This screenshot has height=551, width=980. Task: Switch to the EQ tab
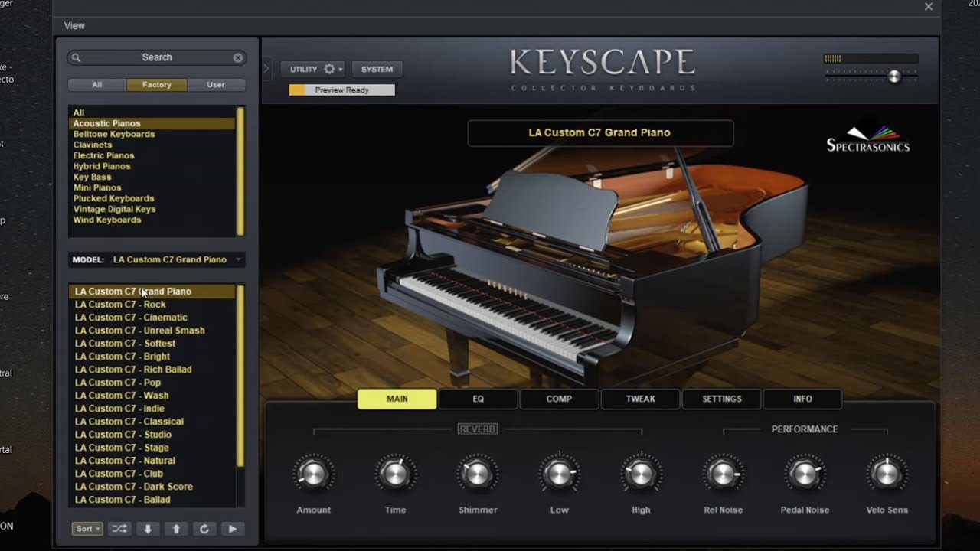point(479,399)
